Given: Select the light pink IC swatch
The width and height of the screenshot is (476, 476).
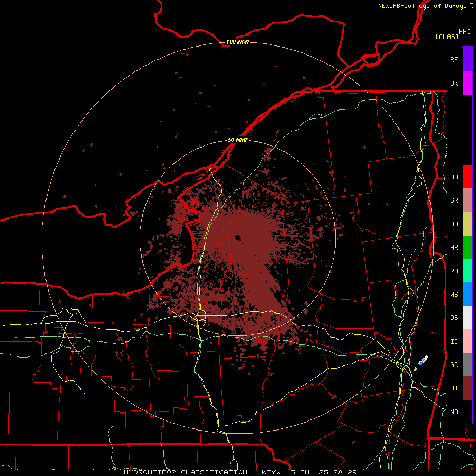Looking at the screenshot, I should click(x=467, y=341).
